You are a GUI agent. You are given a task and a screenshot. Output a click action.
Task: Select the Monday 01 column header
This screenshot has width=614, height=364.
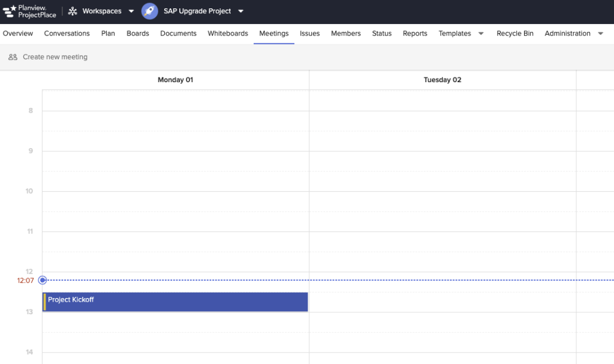pyautogui.click(x=175, y=80)
